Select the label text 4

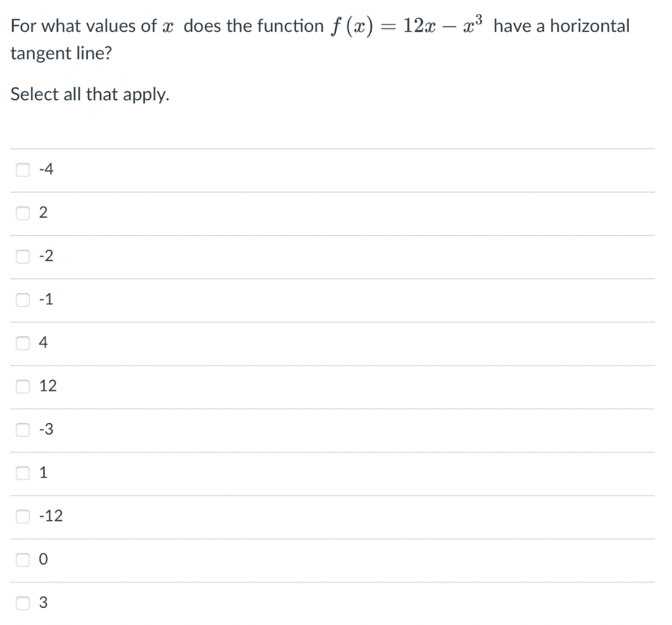[x=43, y=343]
